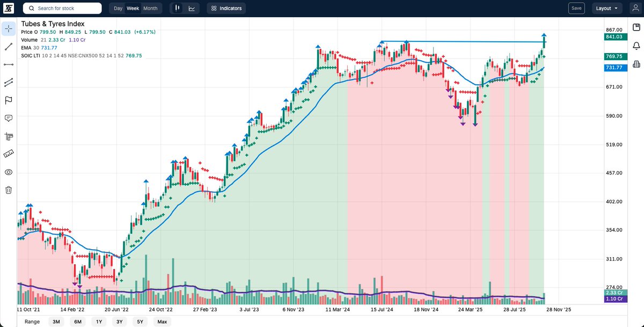Click the 2.33 Cr volume axis label
644x327 pixels.
pyautogui.click(x=614, y=293)
